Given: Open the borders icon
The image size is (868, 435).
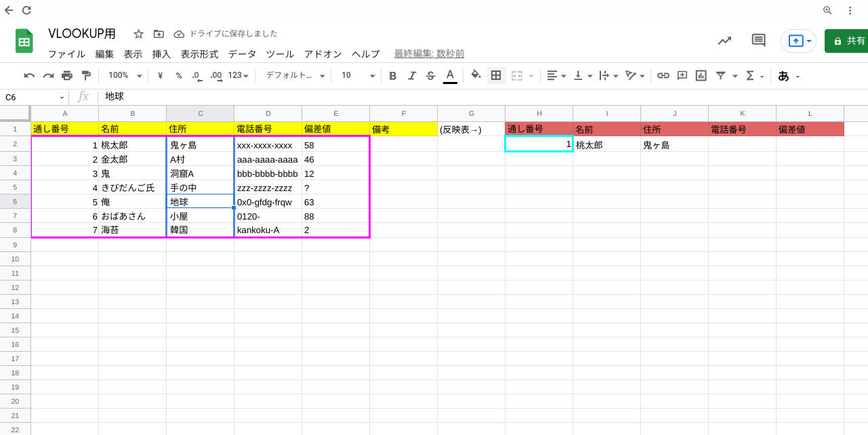Looking at the screenshot, I should click(496, 75).
